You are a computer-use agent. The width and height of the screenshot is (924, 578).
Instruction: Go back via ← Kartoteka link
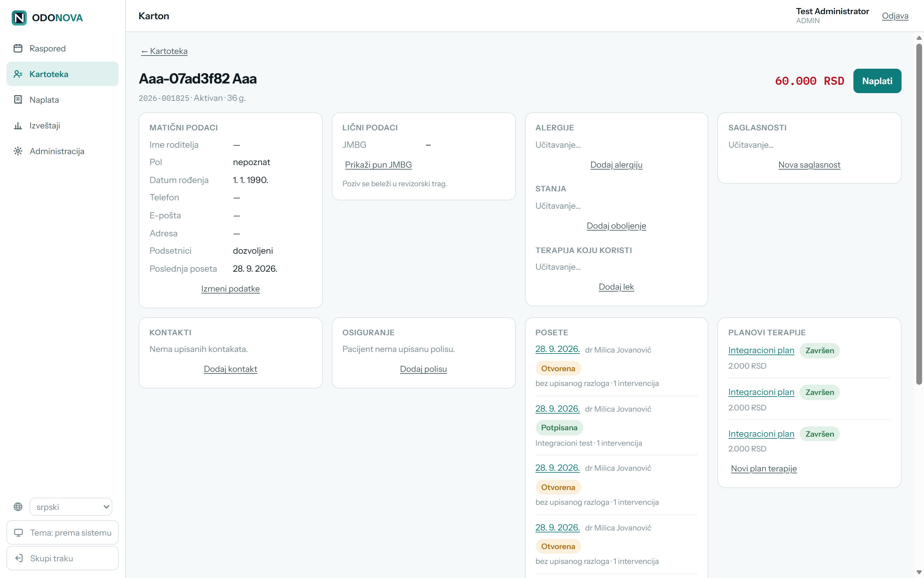(164, 51)
